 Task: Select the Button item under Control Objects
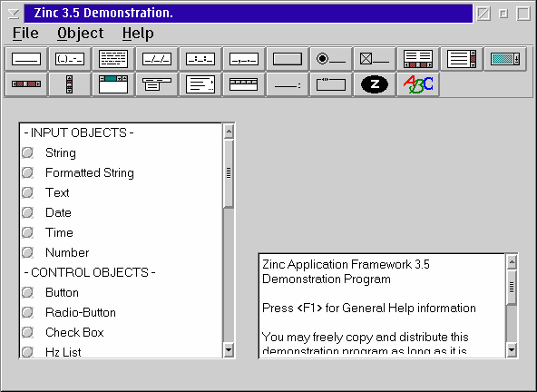(x=122, y=292)
